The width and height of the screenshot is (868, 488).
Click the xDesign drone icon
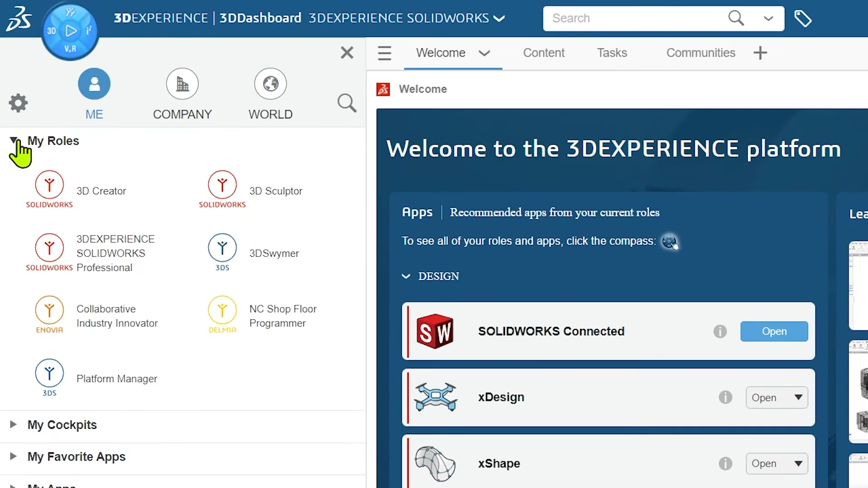436,397
